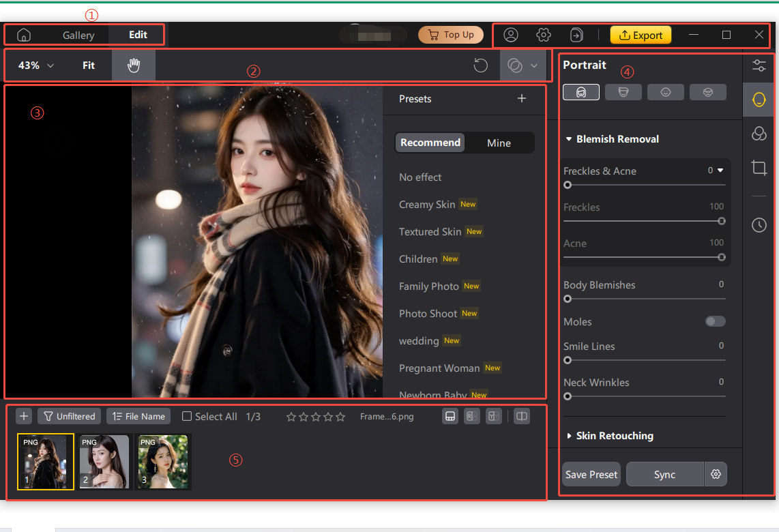The width and height of the screenshot is (779, 532).
Task: Click the before/after split view icon
Action: click(x=521, y=416)
